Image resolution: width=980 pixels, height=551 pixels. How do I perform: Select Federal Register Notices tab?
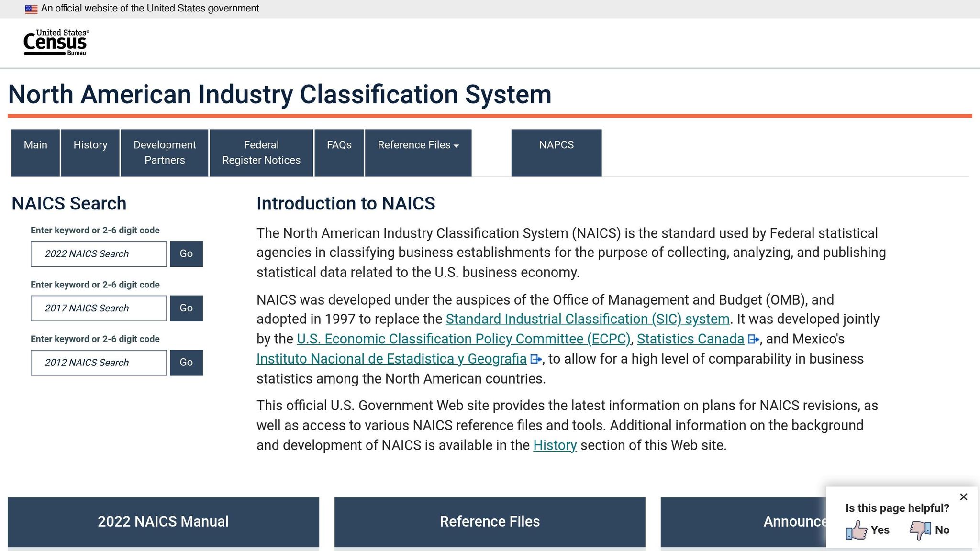[261, 153]
